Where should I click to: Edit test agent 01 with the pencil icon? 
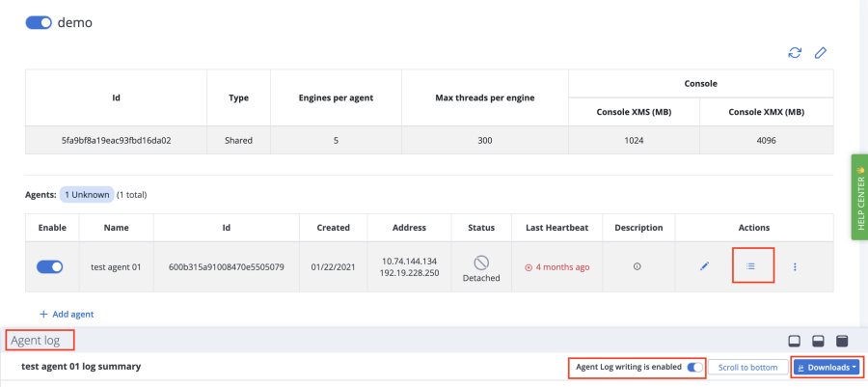point(704,266)
